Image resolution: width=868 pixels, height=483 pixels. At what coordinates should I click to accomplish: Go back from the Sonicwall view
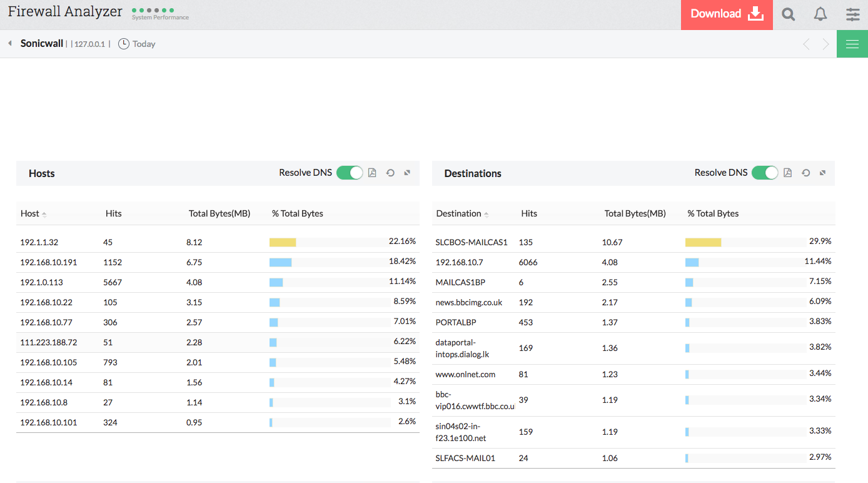coord(9,44)
